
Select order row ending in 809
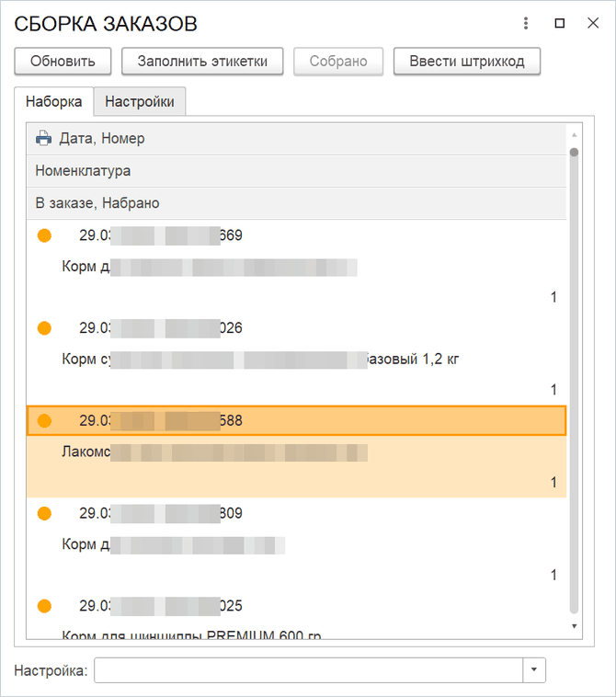pyautogui.click(x=296, y=513)
